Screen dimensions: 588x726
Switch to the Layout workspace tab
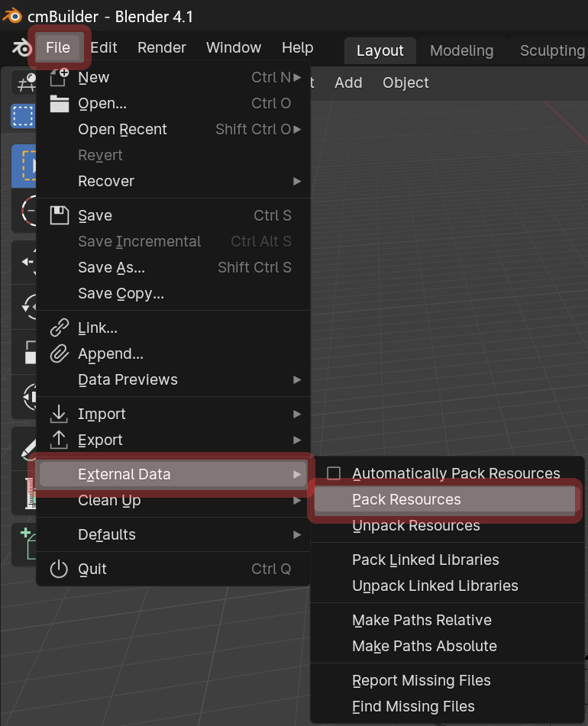(380, 50)
